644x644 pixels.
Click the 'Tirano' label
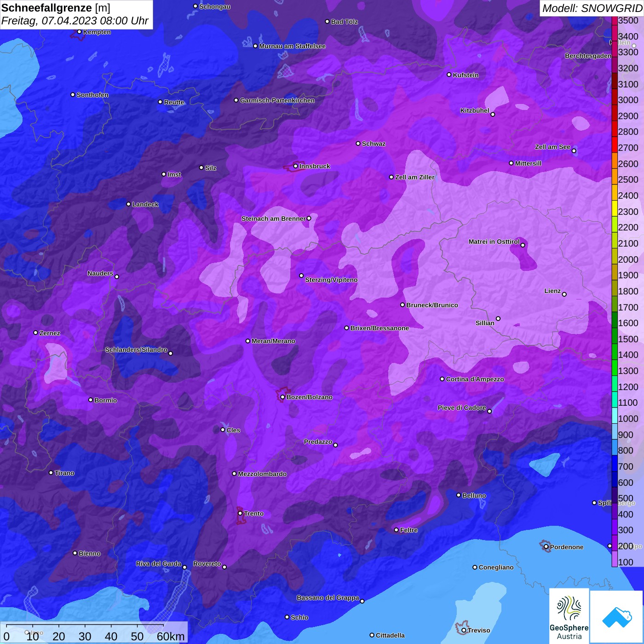[x=64, y=473]
